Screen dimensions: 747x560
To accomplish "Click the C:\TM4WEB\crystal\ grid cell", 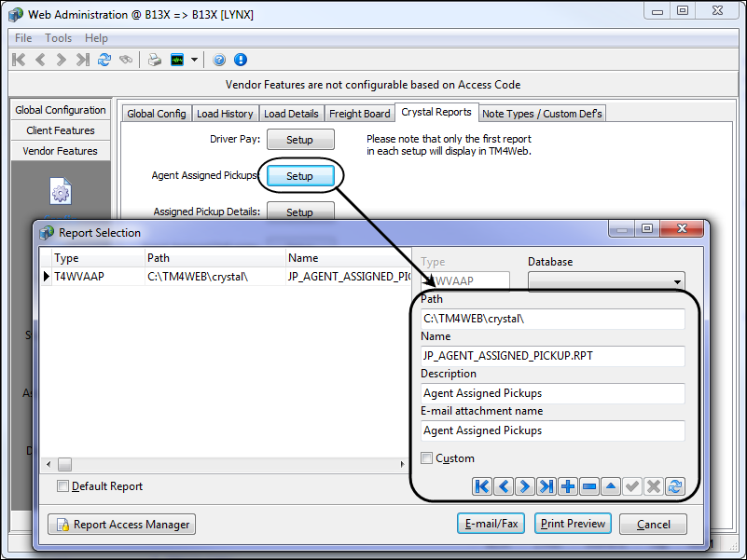I will click(214, 277).
